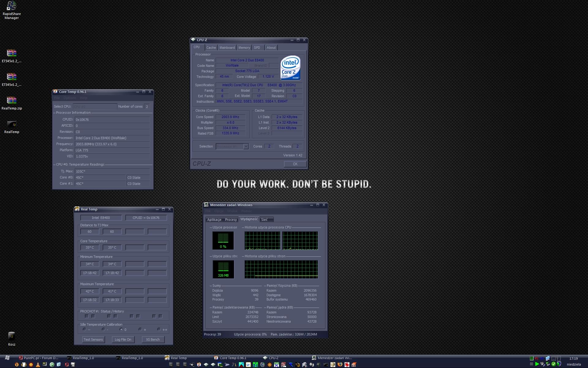
Task: Switch to Aplikacje tab in Task Manager
Action: click(x=214, y=220)
